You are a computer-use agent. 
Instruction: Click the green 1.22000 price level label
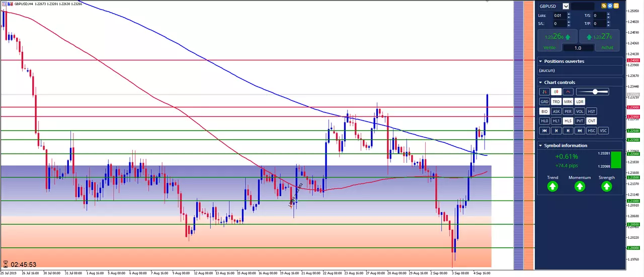tap(633, 154)
